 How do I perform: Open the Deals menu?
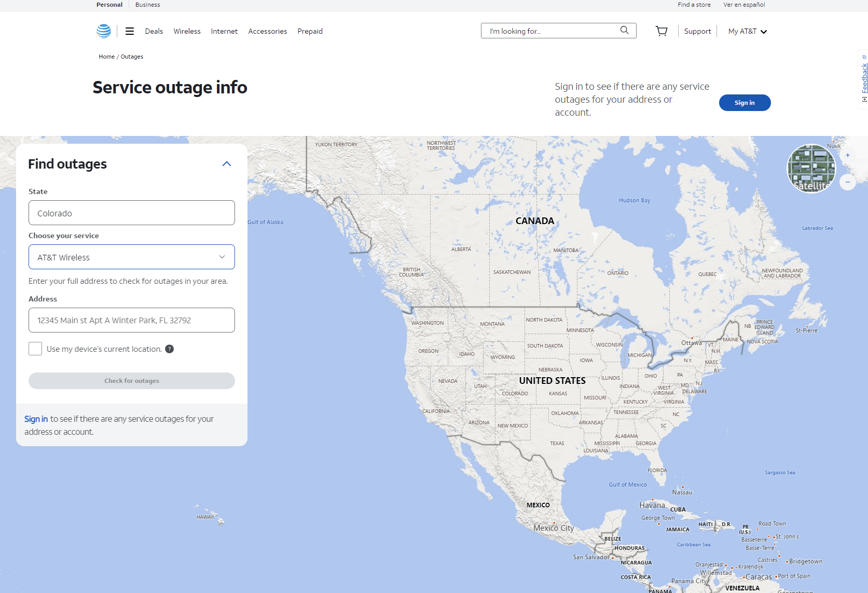pos(154,31)
